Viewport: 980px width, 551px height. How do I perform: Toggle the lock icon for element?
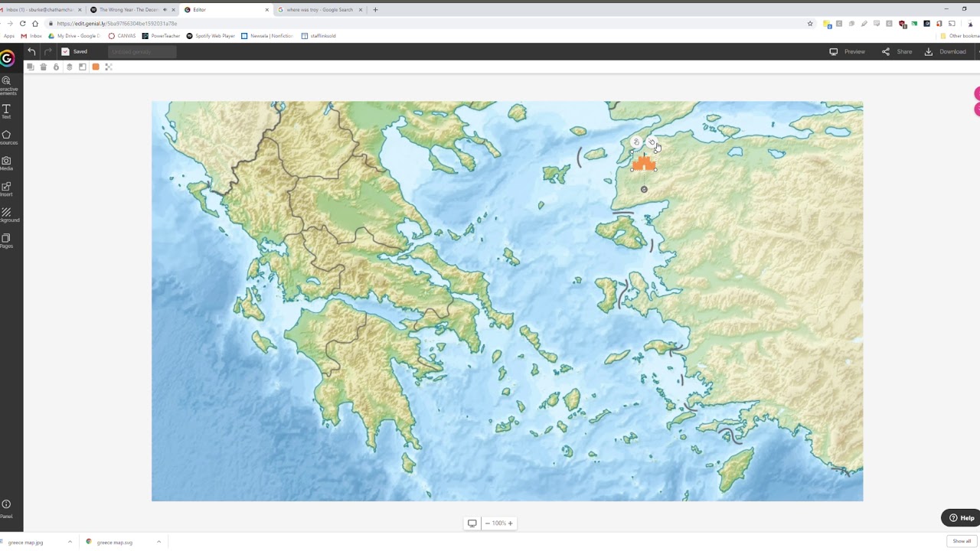pos(56,67)
